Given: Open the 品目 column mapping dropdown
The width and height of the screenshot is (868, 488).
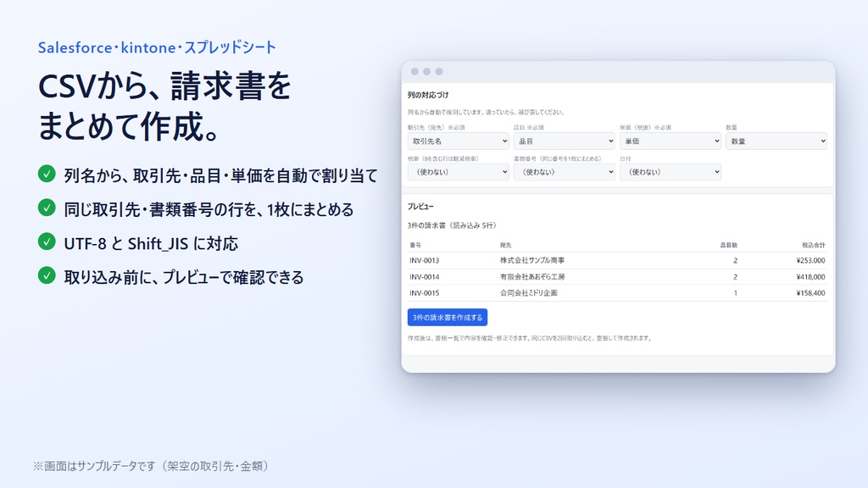Looking at the screenshot, I should [564, 141].
